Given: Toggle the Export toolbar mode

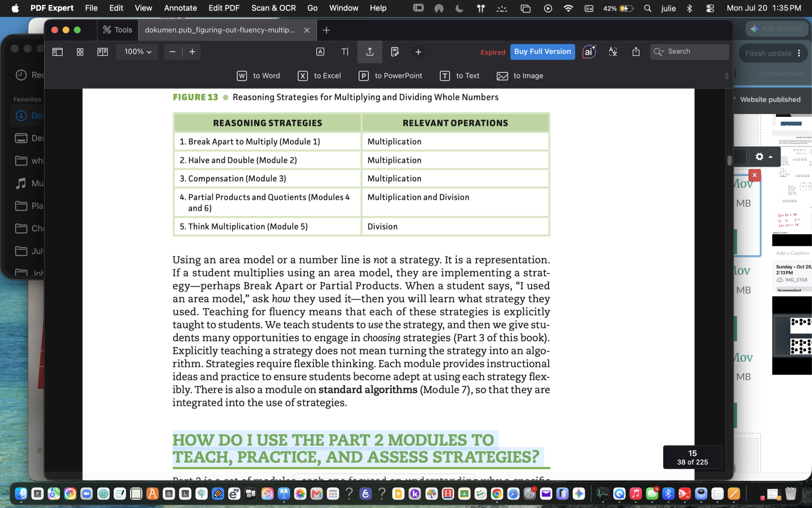Looking at the screenshot, I should pyautogui.click(x=370, y=52).
